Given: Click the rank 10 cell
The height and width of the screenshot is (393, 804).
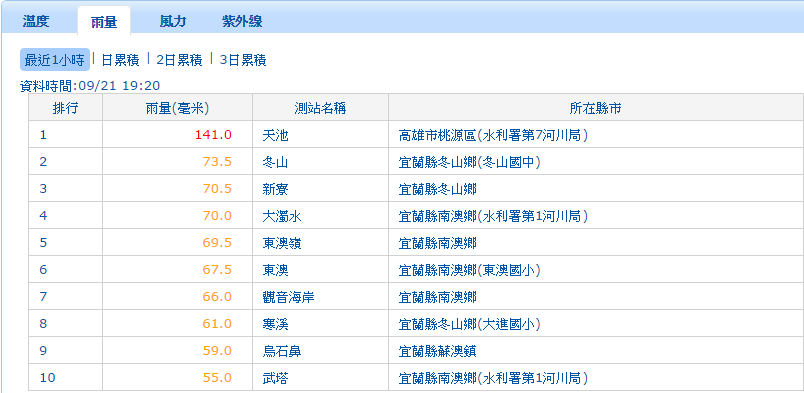Looking at the screenshot, I should [66, 378].
